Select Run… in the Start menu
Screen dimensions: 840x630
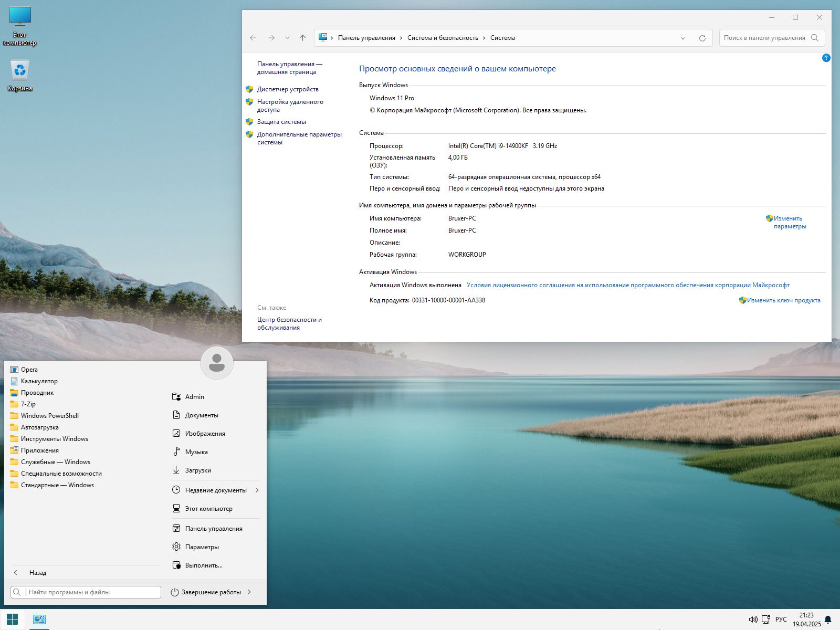tap(204, 565)
